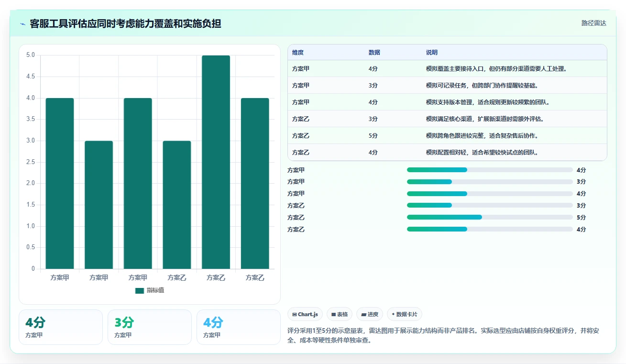Image resolution: width=626 pixels, height=364 pixels.
Task: Click the row about 模拟可记录任务
Action: (x=447, y=85)
